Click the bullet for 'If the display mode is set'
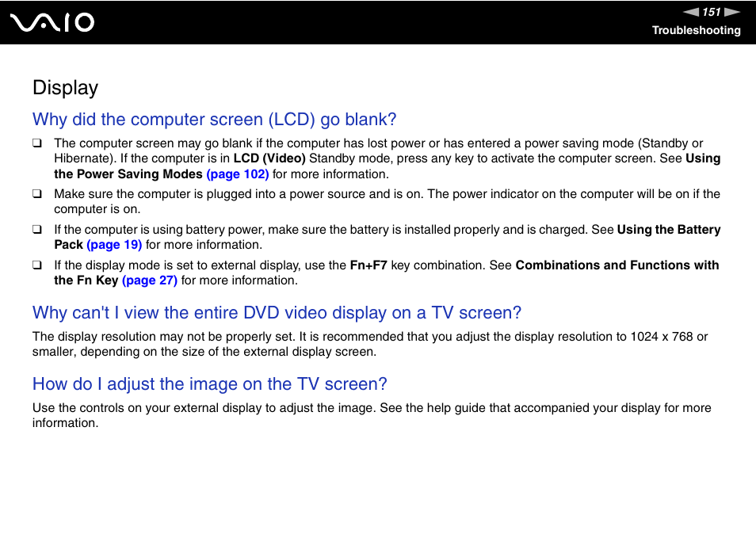756x534 pixels. click(37, 265)
